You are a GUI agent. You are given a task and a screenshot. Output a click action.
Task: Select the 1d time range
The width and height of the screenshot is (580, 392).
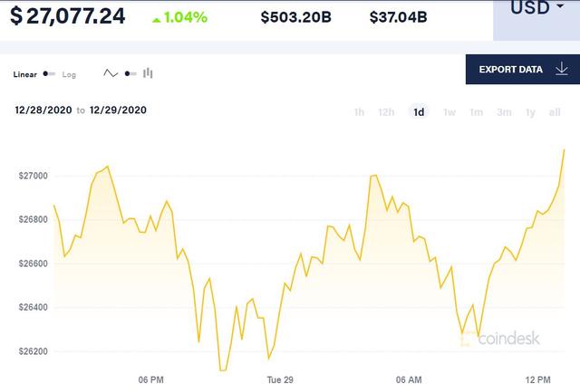pos(419,112)
